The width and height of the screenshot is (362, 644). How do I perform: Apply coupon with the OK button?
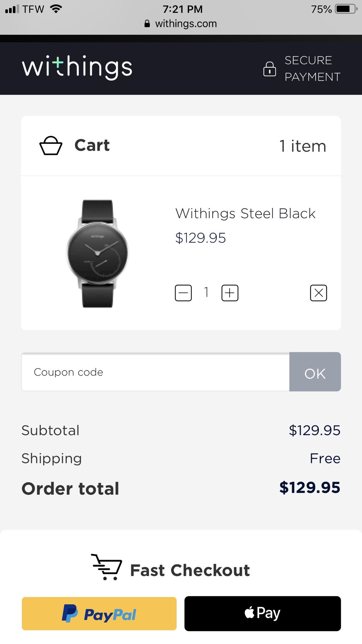coord(315,372)
